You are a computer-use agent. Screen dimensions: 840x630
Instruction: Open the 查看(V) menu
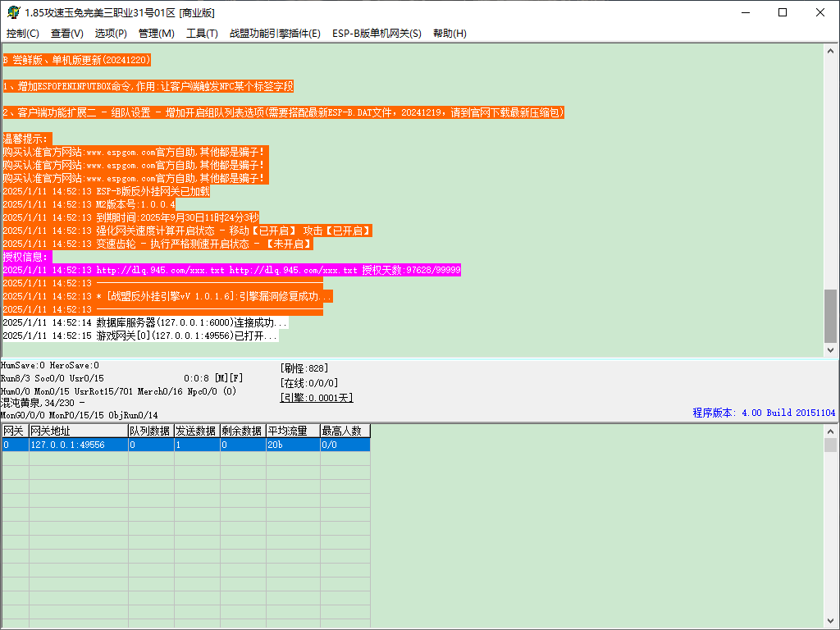point(67,33)
